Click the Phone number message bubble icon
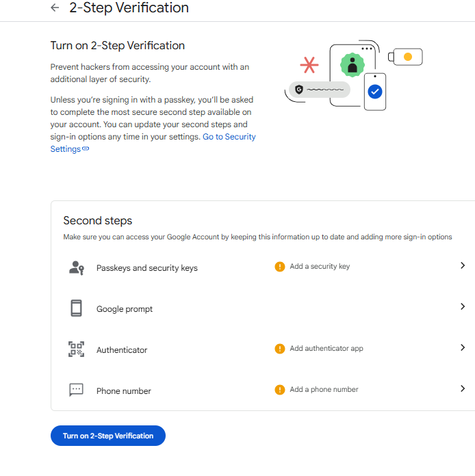 click(76, 390)
